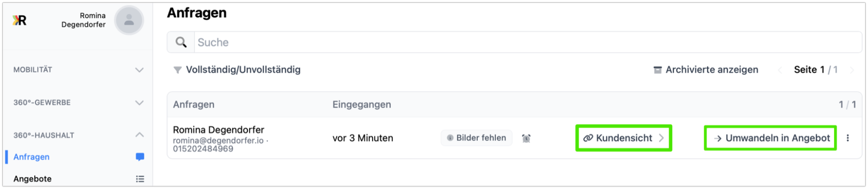The image size is (868, 189).
Task: Click into the Suche search field
Action: coord(521,42)
